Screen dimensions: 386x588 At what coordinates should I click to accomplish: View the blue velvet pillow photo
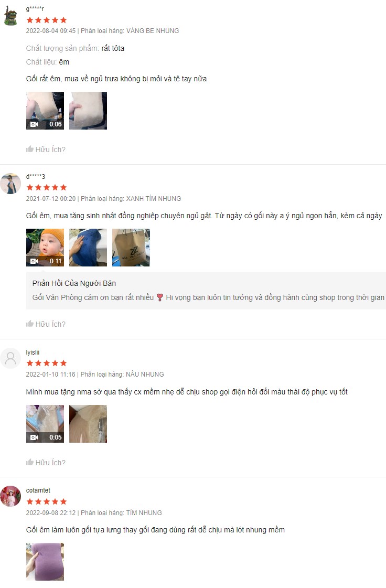pos(88,248)
